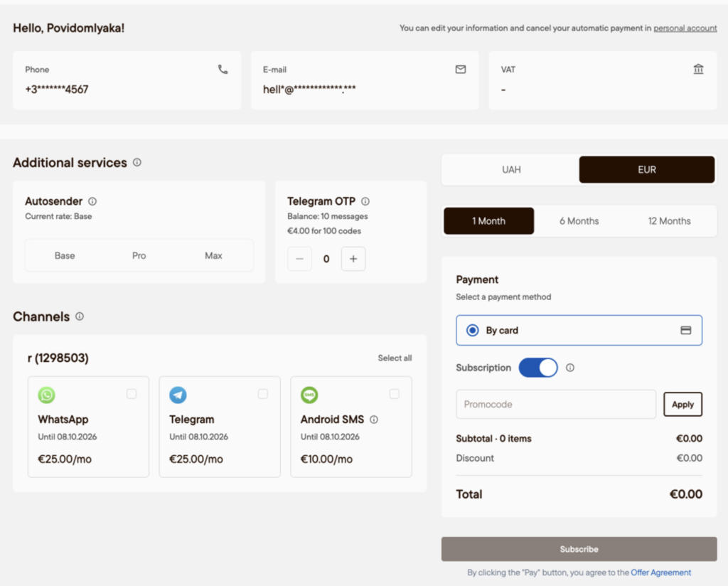The height and width of the screenshot is (586, 728).
Task: Click the phone handset icon
Action: tap(223, 69)
